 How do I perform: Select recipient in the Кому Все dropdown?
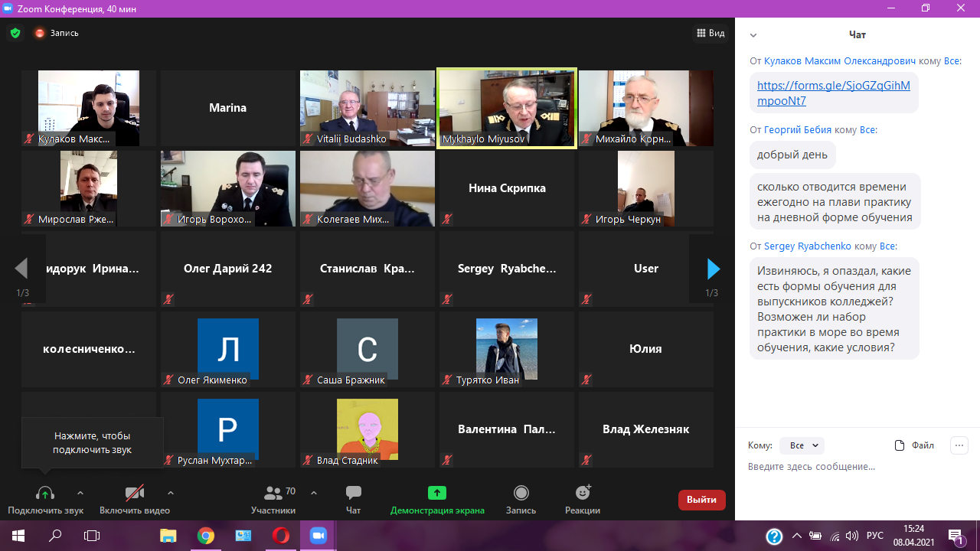coord(802,445)
